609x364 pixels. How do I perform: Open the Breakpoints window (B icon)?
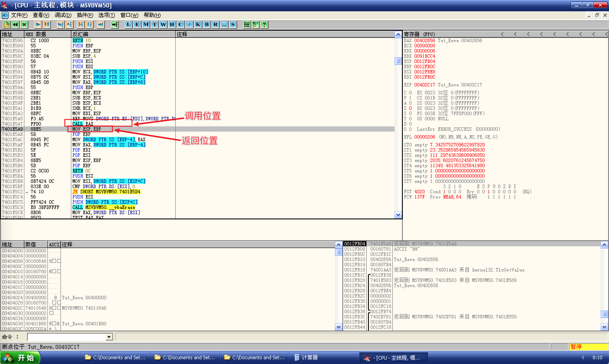207,25
